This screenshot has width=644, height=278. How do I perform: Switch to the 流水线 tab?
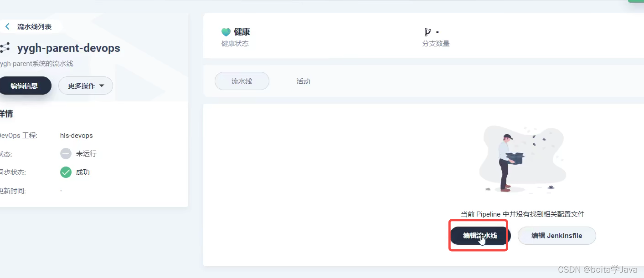pyautogui.click(x=242, y=81)
